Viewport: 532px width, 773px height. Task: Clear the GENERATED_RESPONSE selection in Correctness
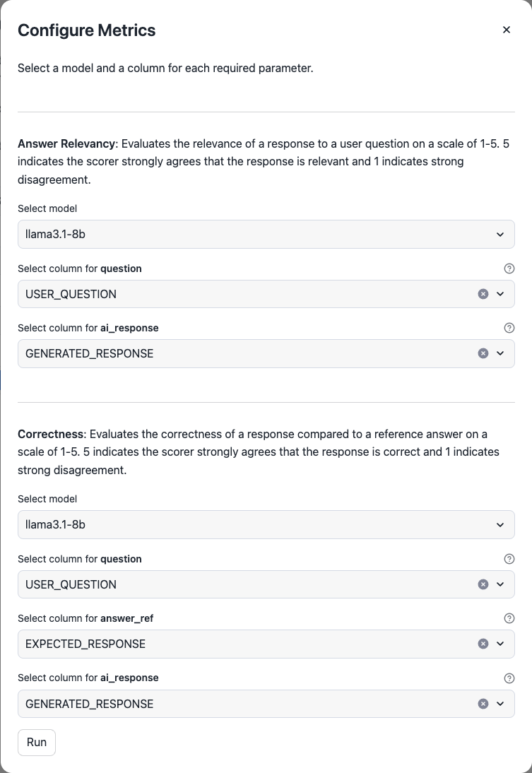pyautogui.click(x=483, y=703)
